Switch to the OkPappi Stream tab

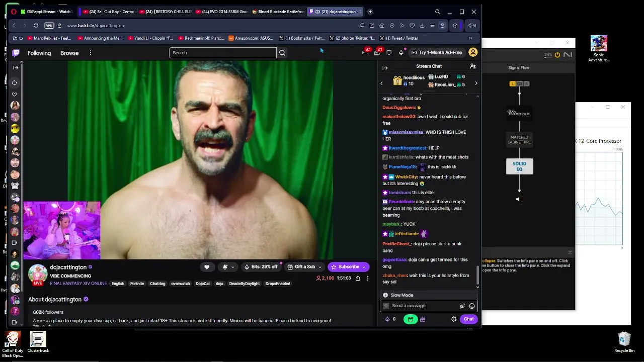pos(47,12)
